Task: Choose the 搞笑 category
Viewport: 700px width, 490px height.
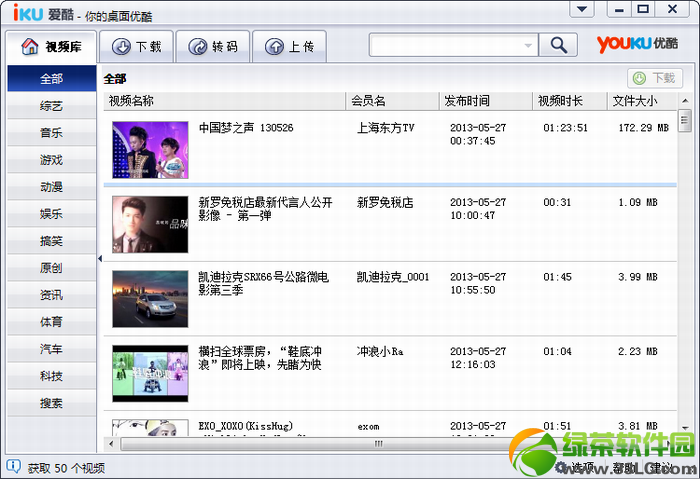Action: tap(51, 241)
